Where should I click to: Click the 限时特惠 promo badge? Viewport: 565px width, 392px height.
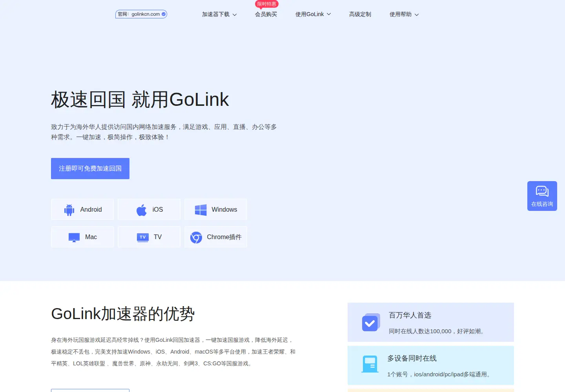[267, 4]
